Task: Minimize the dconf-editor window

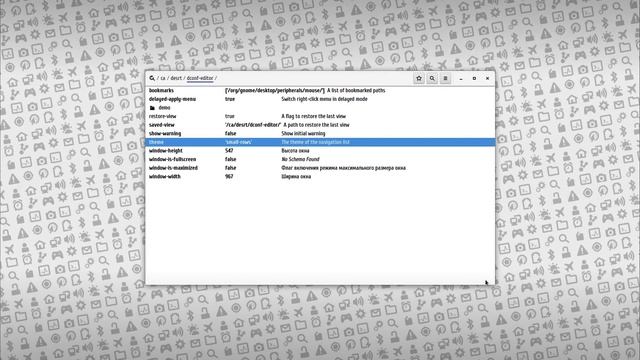Action: tap(461, 78)
